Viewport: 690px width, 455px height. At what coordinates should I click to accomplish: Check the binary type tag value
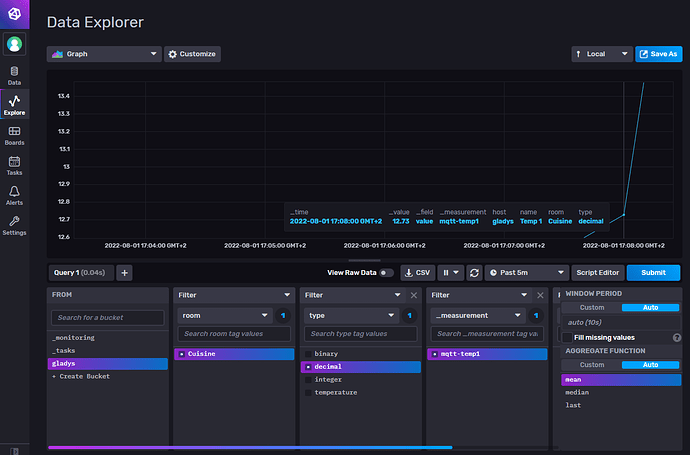tap(307, 354)
